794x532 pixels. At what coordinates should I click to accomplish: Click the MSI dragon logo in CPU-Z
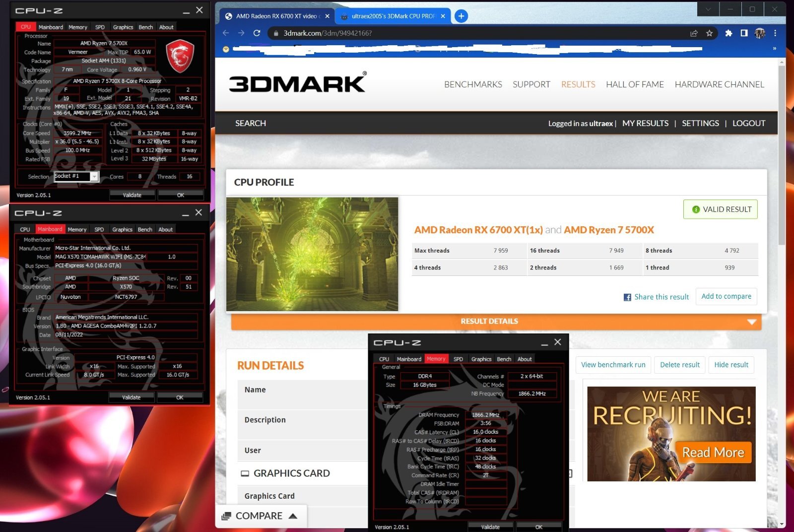click(180, 57)
